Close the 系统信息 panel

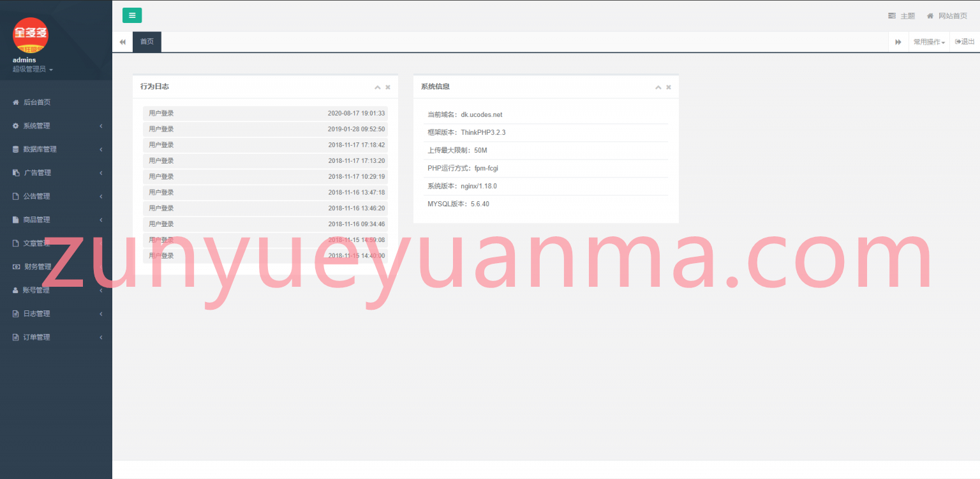click(669, 87)
